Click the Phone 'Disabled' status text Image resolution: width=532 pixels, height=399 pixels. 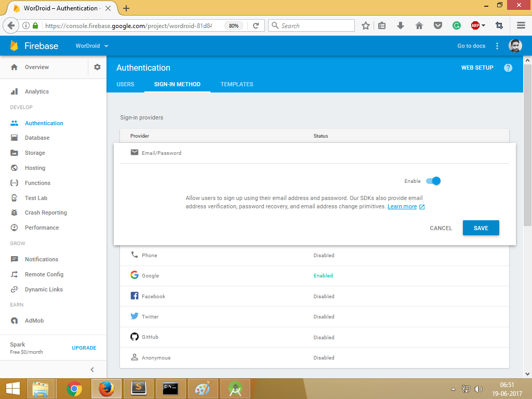(x=324, y=255)
